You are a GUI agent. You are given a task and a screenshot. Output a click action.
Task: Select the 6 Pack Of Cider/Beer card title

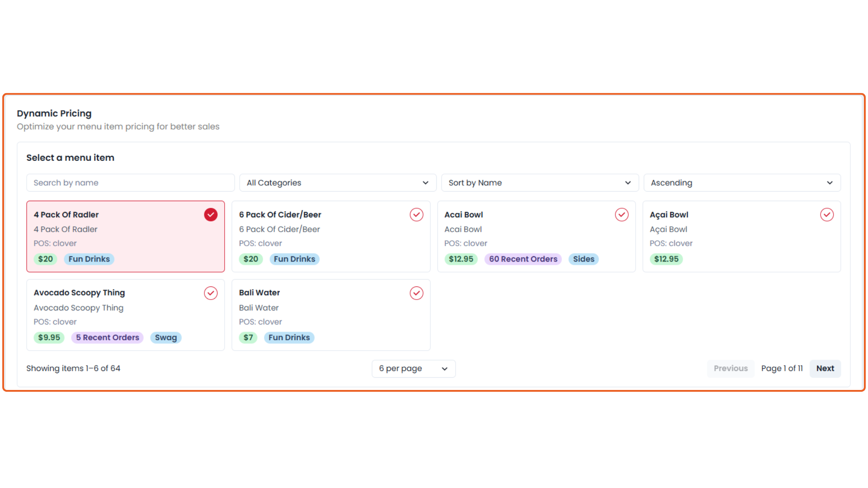(280, 215)
